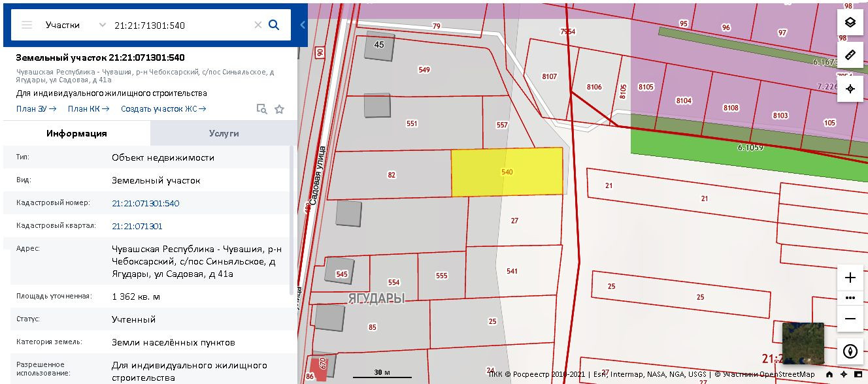Screen dimensions: 868x384
Task: Zoom in on the map with plus
Action: pyautogui.click(x=850, y=278)
